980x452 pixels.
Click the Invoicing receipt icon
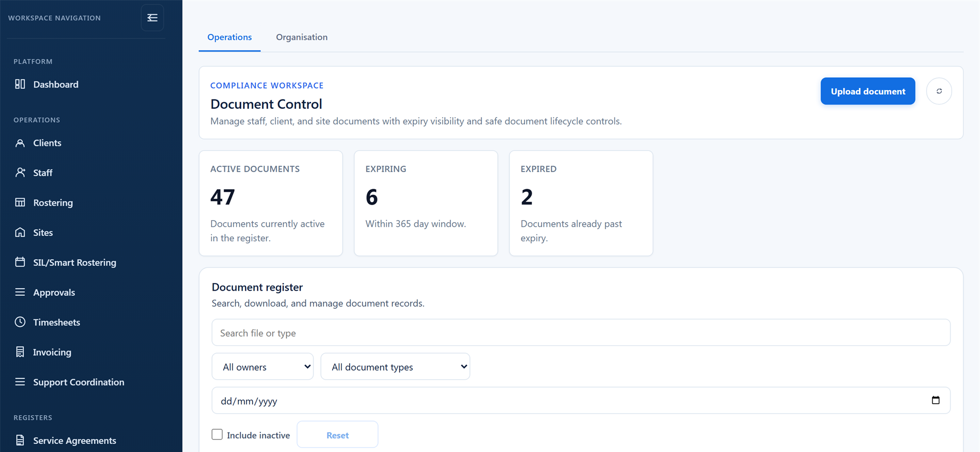coord(20,352)
